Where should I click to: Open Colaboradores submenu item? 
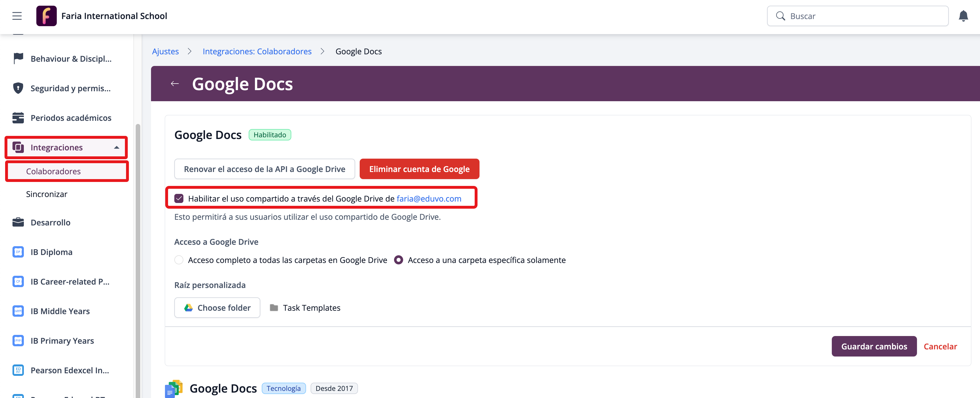click(53, 171)
